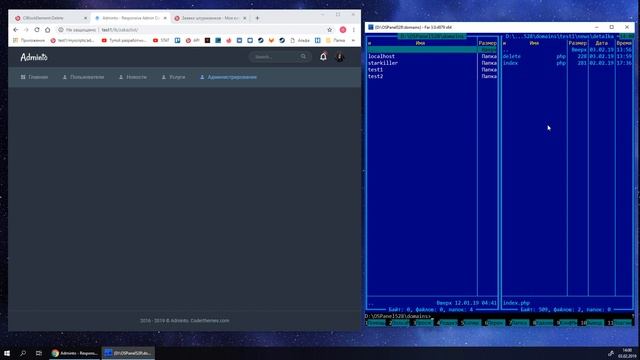Image resolution: width=640 pixels, height=360 pixels.
Task: Click Far function key 5 Copy
Action: pyautogui.click(x=471, y=323)
